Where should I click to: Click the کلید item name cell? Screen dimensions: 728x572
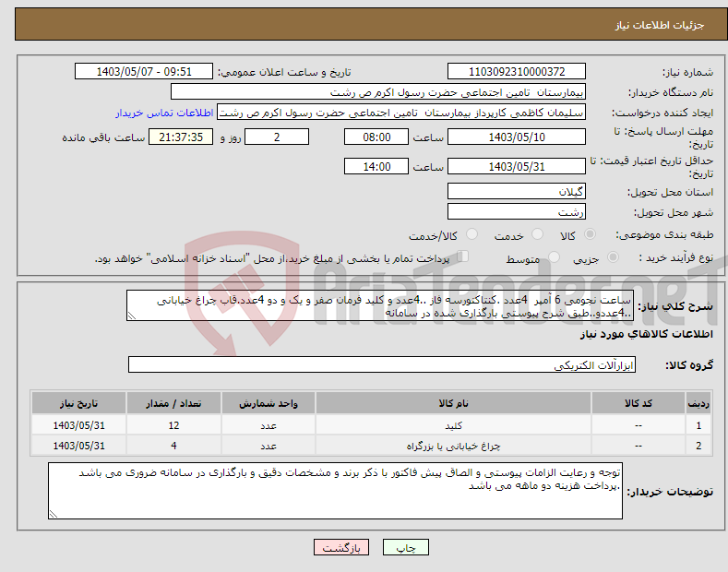pyautogui.click(x=454, y=425)
